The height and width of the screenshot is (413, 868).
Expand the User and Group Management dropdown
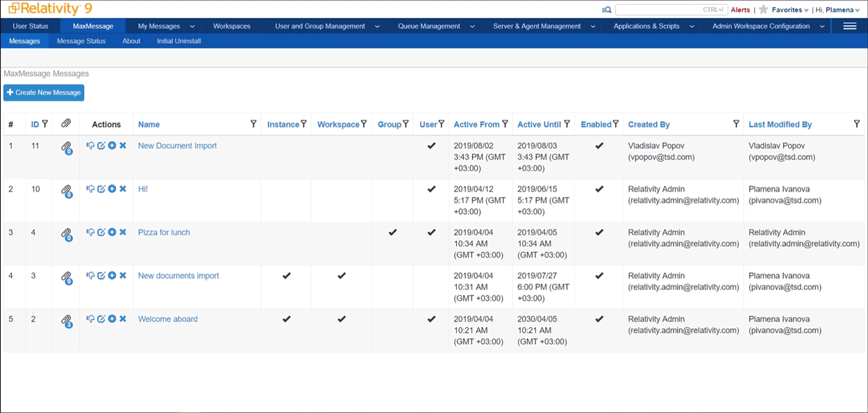pos(377,26)
